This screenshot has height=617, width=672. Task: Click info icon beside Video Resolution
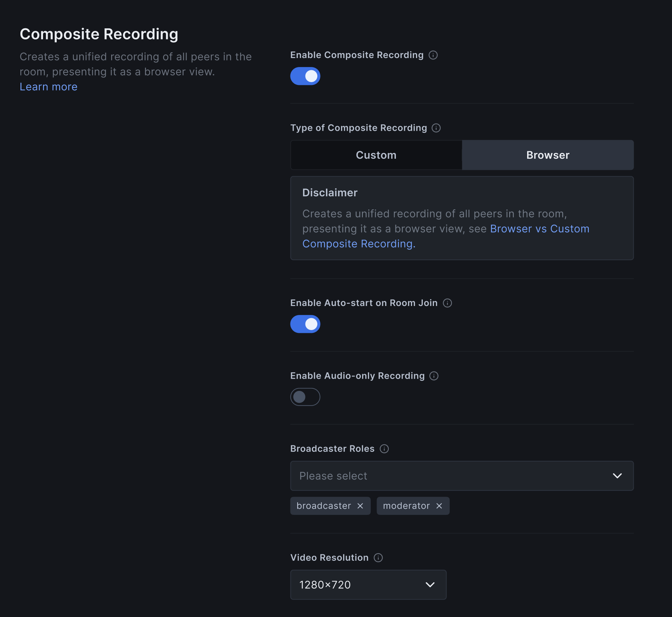coord(378,558)
